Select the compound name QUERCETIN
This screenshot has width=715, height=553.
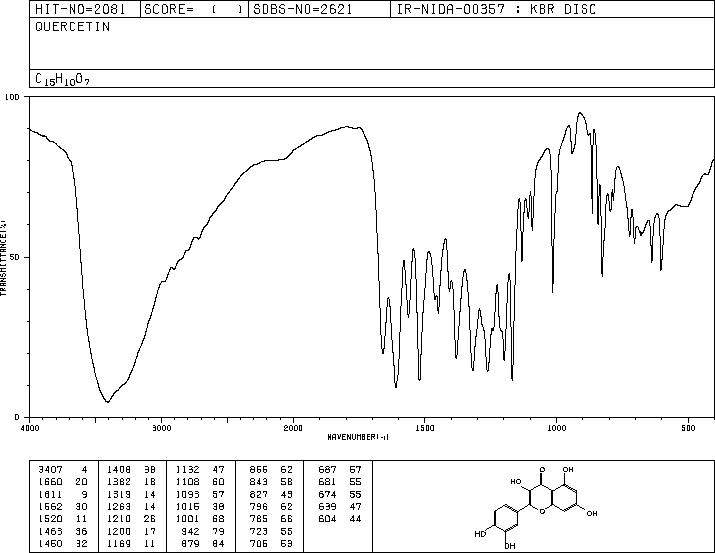click(x=73, y=27)
